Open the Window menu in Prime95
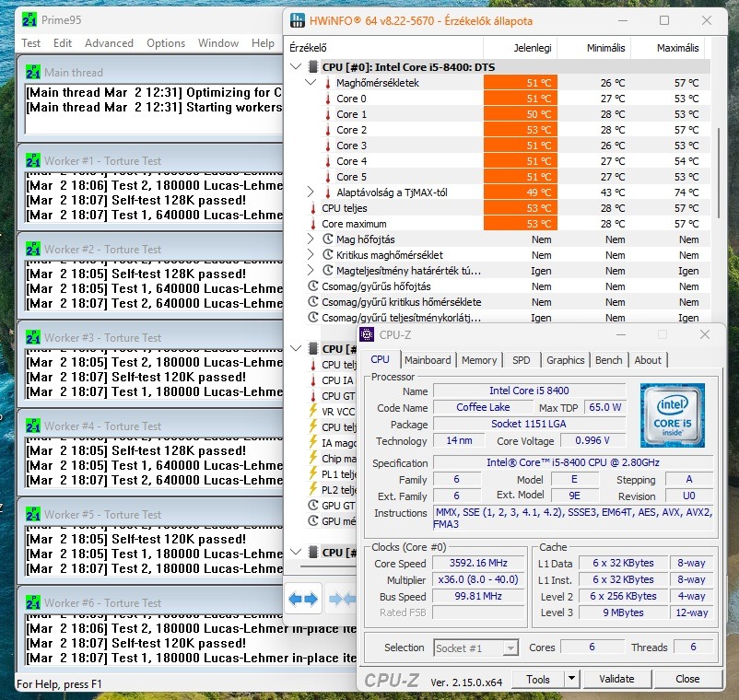Viewport: 739px width, 700px height. coord(218,43)
